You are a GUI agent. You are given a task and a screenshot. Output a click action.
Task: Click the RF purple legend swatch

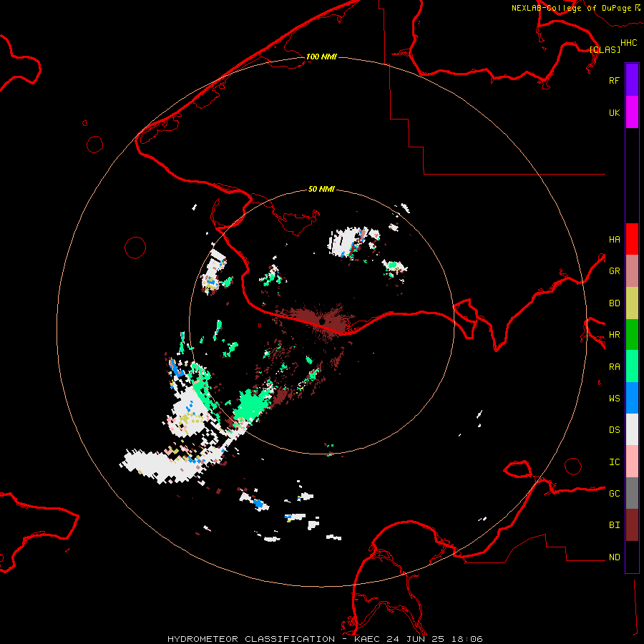click(x=632, y=80)
